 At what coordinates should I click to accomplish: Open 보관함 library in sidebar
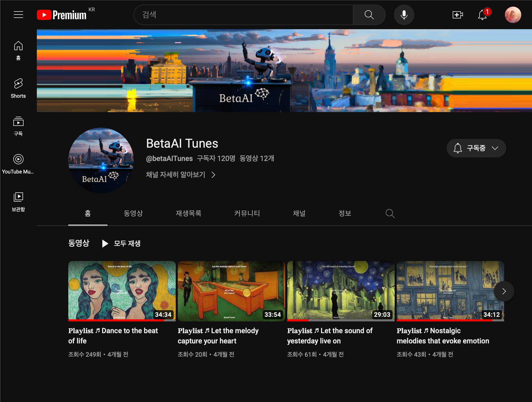point(18,202)
